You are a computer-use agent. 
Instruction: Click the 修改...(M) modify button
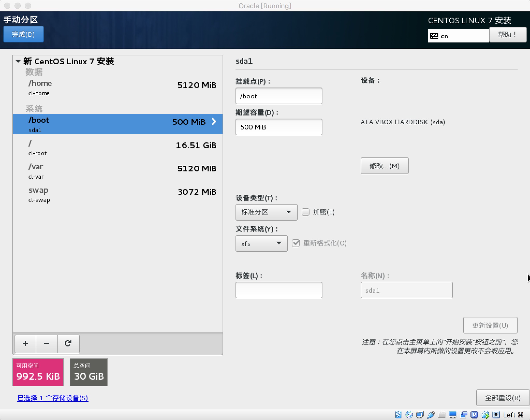[x=385, y=166]
